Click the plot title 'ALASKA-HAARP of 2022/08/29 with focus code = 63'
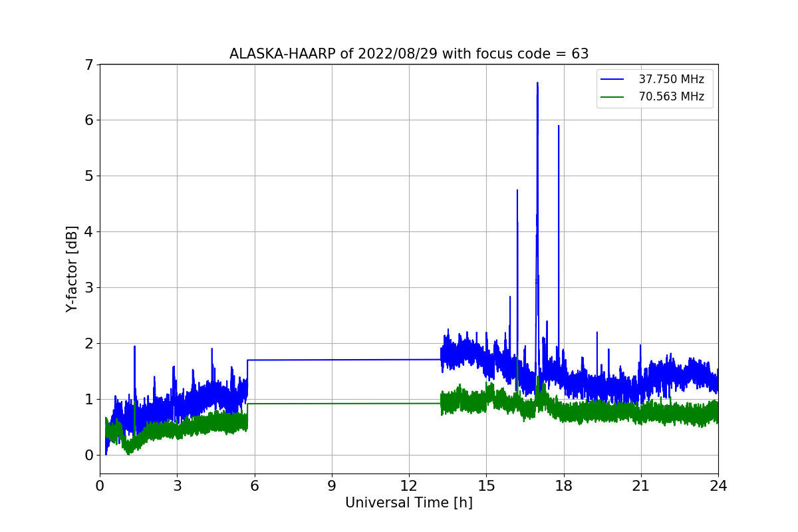798x532 pixels. pos(409,54)
